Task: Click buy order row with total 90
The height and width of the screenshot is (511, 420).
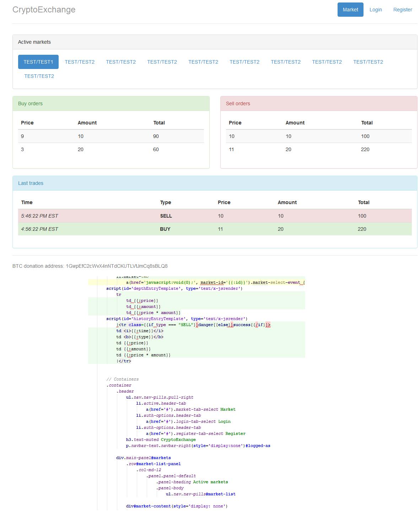Action: (111, 136)
